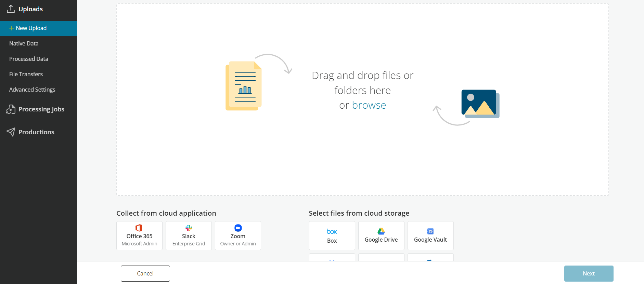644x284 pixels.
Task: Click the Processing Jobs icon
Action: coord(11,109)
